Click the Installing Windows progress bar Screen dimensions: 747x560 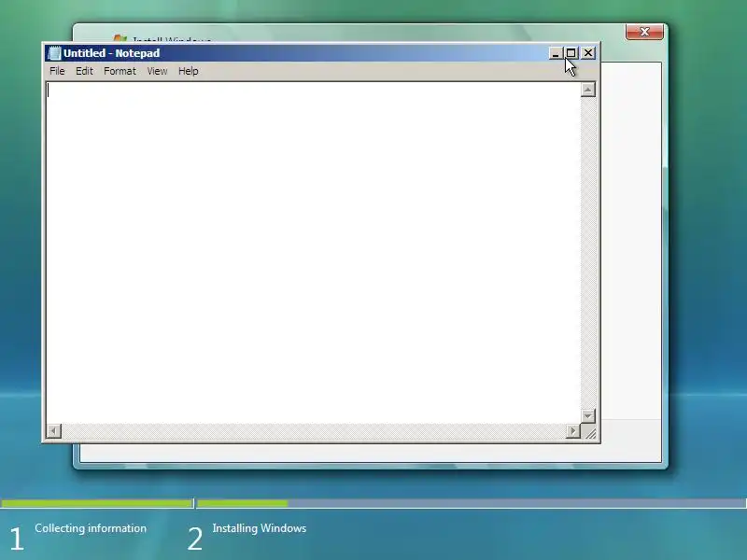[472, 503]
